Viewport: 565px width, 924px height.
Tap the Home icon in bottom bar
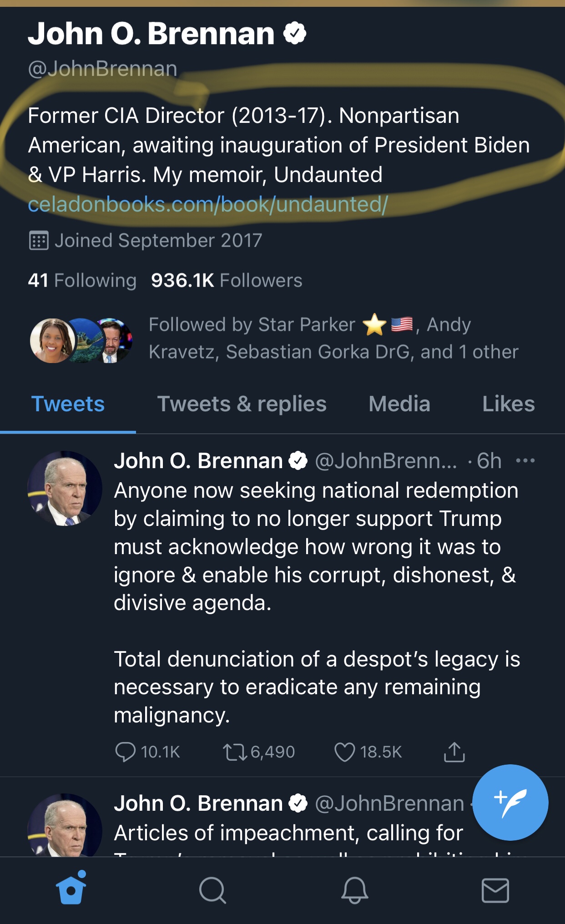[x=71, y=889]
